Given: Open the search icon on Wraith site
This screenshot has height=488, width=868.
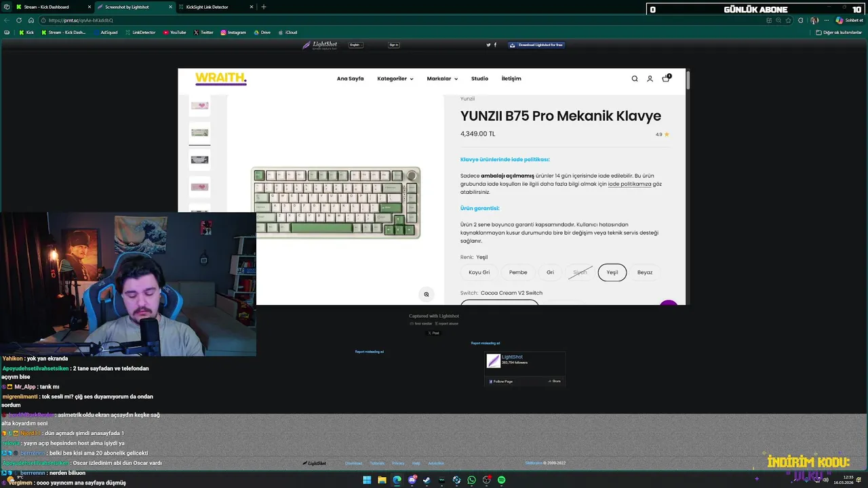Looking at the screenshot, I should 635,79.
